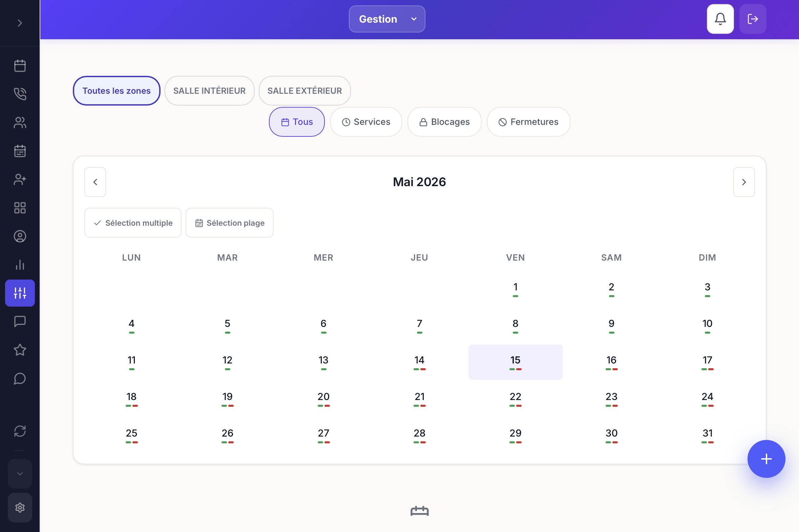Select May 3 in the calendar
The image size is (799, 532).
pyautogui.click(x=707, y=289)
